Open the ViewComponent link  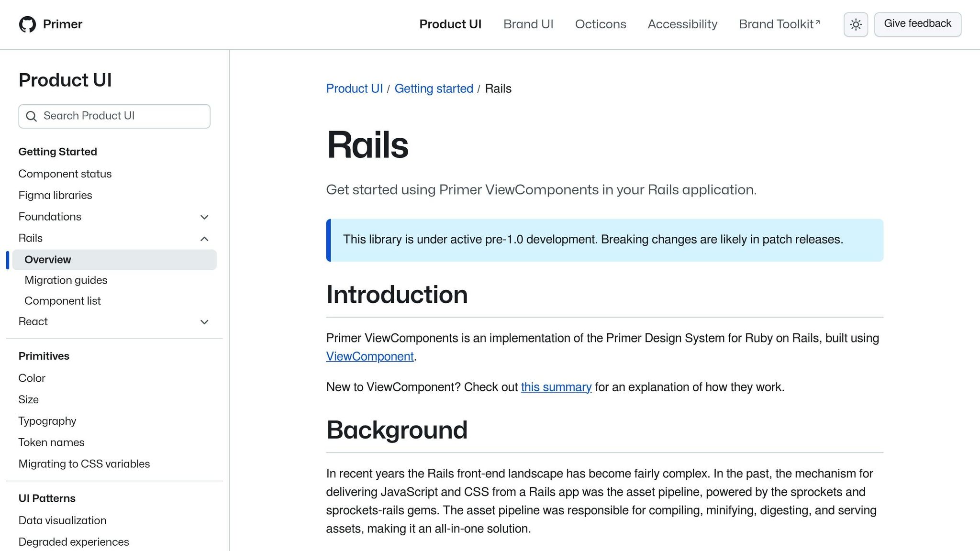tap(369, 356)
